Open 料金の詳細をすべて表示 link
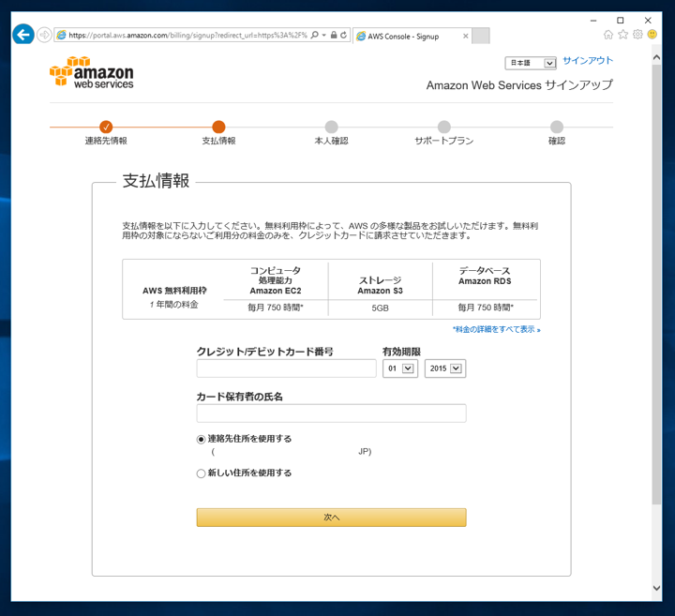Viewport: 675px width, 616px height. pos(496,329)
